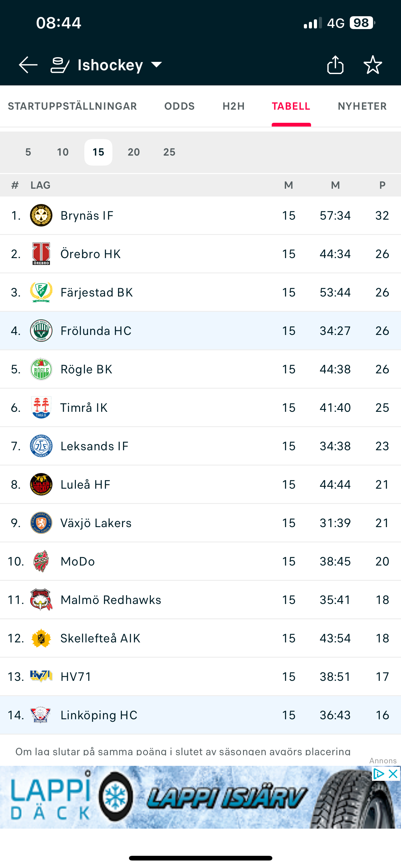The height and width of the screenshot is (868, 401).
Task: Switch to the H2H tab
Action: [233, 106]
